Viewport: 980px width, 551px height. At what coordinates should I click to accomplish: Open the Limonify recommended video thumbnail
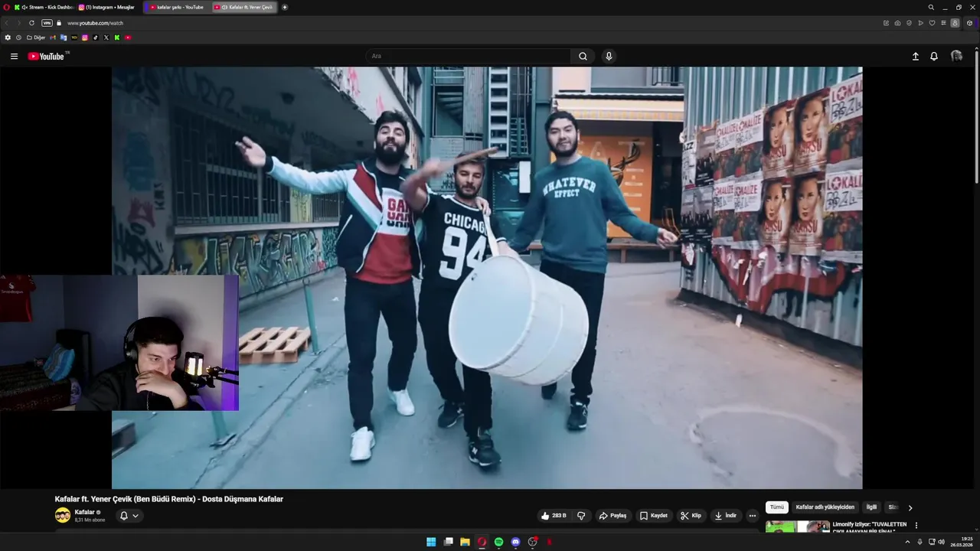click(797, 527)
